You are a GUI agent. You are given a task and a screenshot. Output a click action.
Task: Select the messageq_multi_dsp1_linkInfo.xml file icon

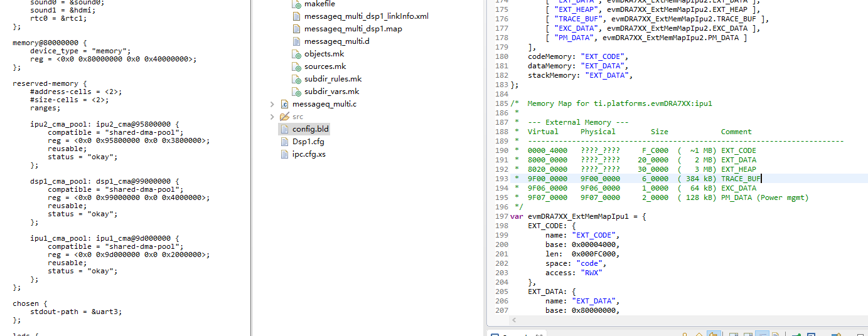tap(297, 16)
